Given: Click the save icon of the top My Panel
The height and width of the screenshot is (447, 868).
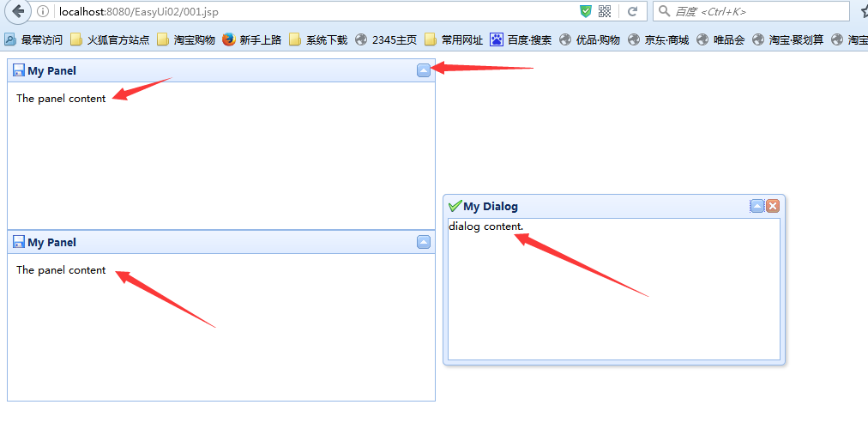Looking at the screenshot, I should [x=19, y=70].
